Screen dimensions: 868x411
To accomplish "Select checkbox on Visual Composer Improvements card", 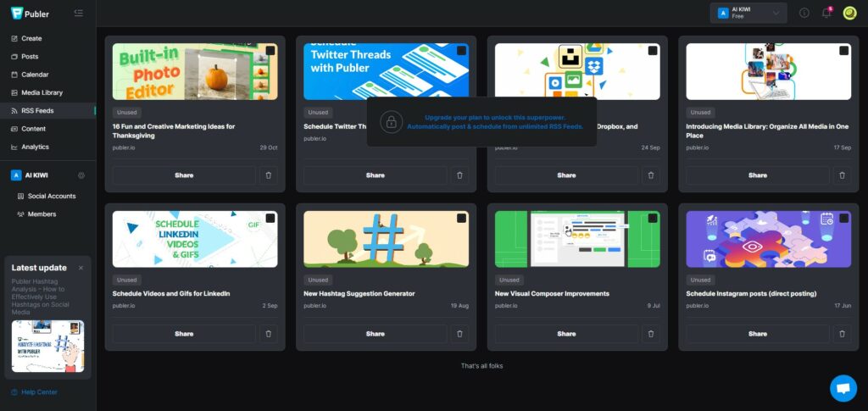I will click(x=653, y=219).
